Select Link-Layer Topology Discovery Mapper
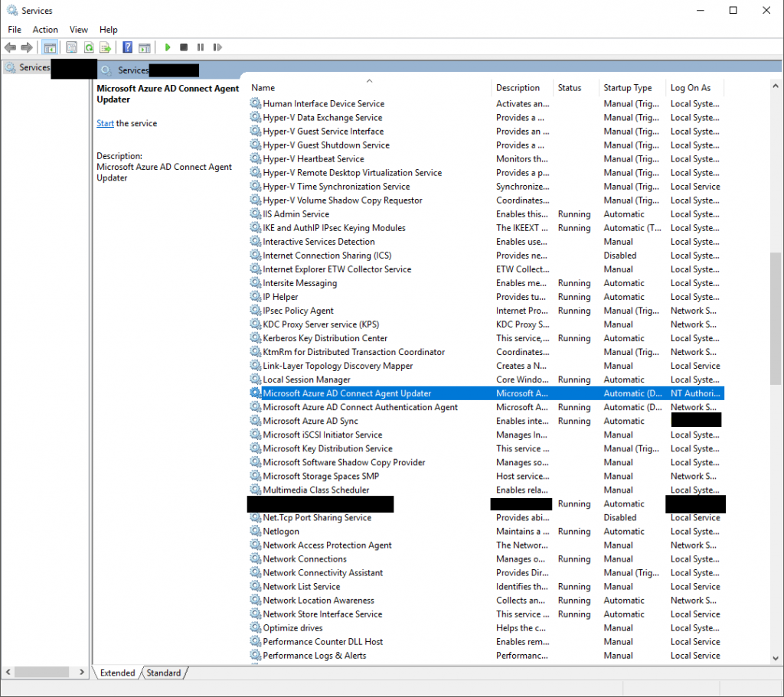 click(x=486, y=366)
